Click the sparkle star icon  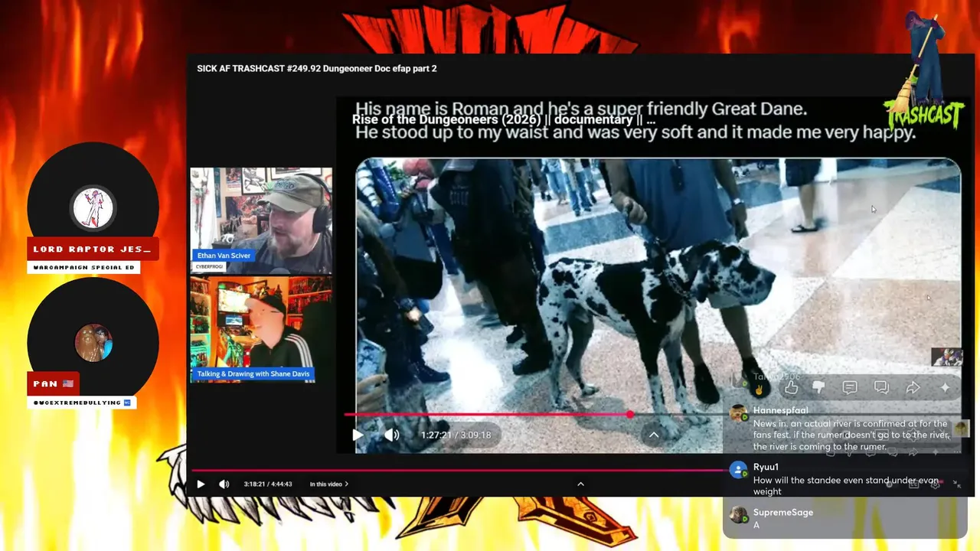(x=945, y=388)
